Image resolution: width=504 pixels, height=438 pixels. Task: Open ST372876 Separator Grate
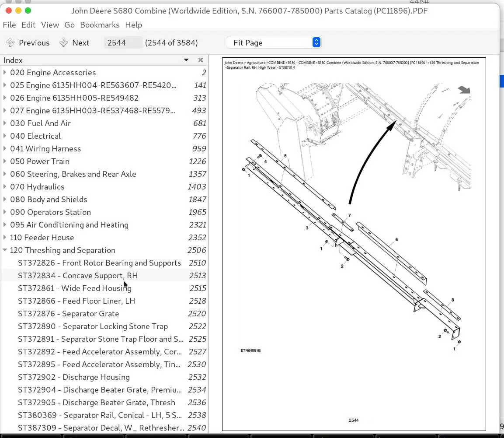coord(104,314)
